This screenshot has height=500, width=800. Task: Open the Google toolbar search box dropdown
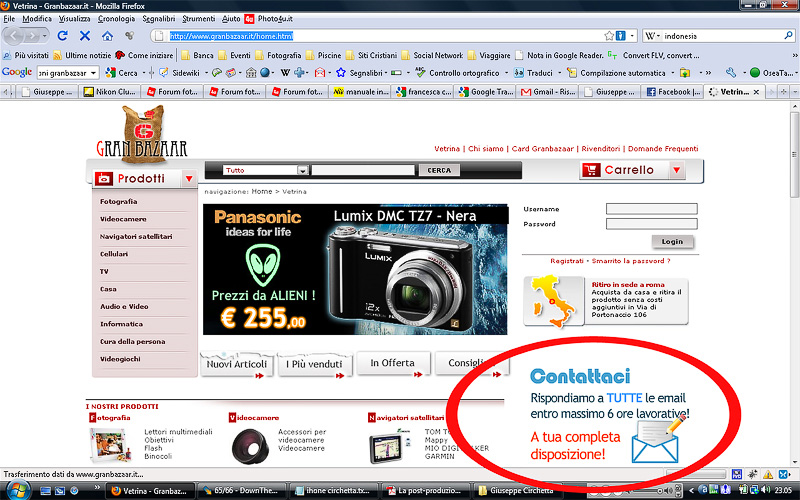93,73
